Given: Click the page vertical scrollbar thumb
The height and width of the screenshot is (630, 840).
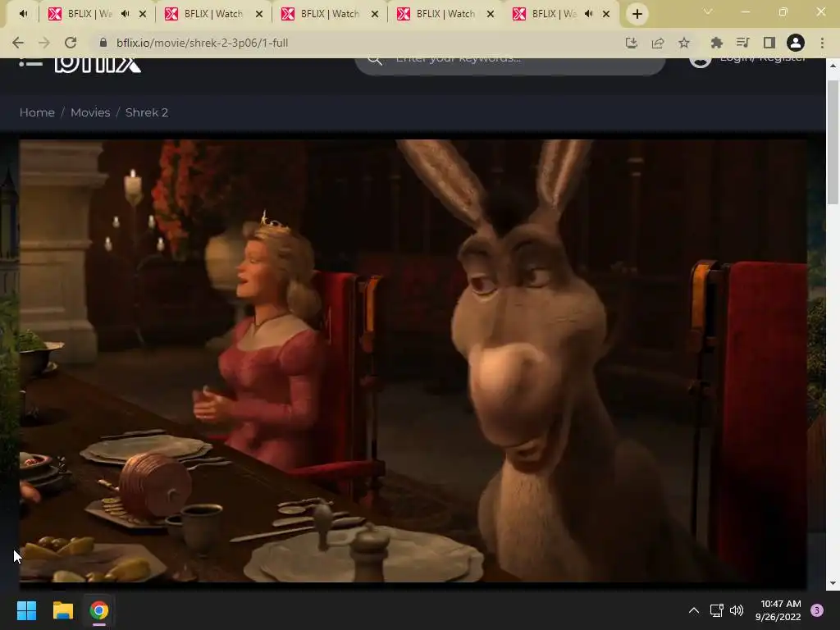Looking at the screenshot, I should [832, 142].
